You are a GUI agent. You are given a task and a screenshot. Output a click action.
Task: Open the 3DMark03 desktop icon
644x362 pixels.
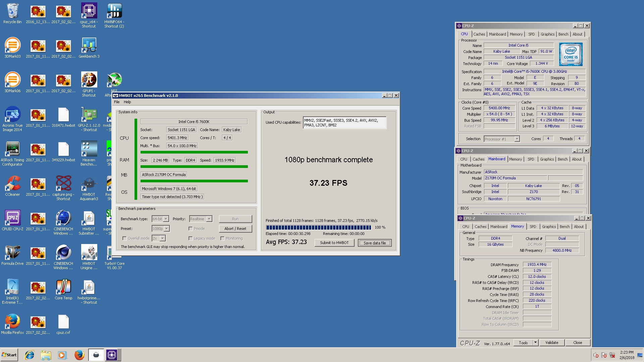point(12,48)
